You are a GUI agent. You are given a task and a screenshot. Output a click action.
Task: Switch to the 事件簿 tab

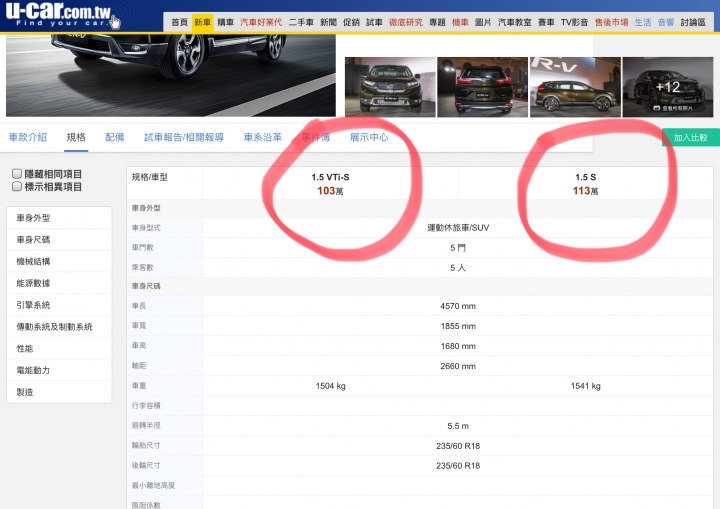[316, 137]
